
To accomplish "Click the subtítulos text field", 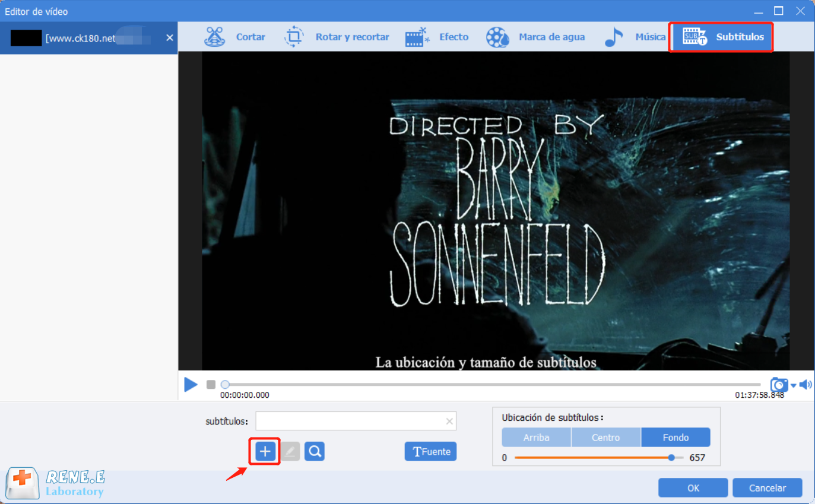I will [x=356, y=421].
